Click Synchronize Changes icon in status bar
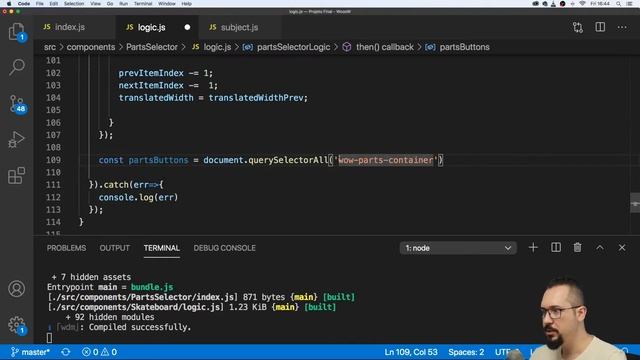 point(65,352)
